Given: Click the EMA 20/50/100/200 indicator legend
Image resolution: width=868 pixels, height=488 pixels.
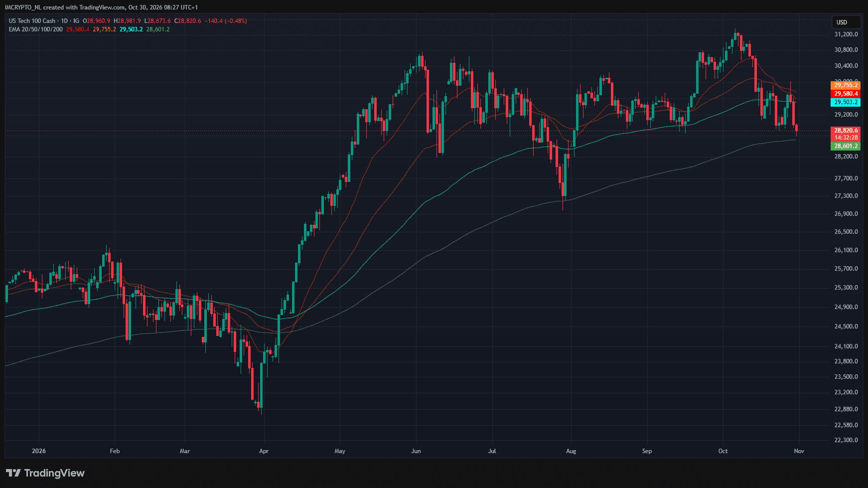Looking at the screenshot, I should 35,29.
